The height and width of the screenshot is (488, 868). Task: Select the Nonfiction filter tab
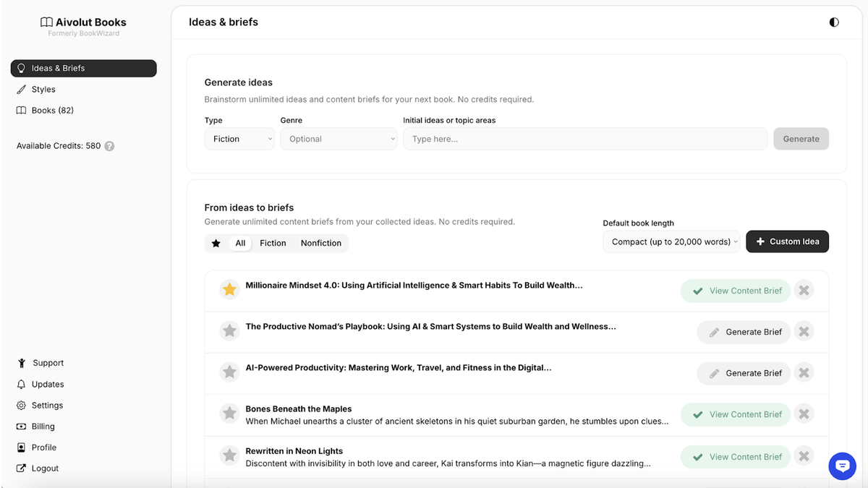[x=321, y=244]
